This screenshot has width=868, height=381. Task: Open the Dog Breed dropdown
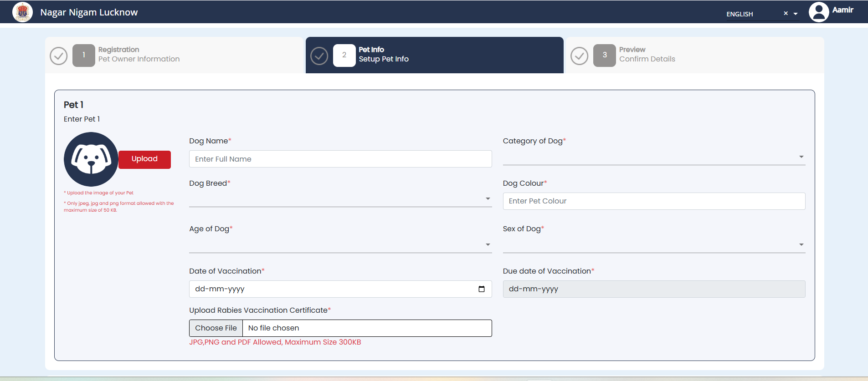click(x=340, y=199)
